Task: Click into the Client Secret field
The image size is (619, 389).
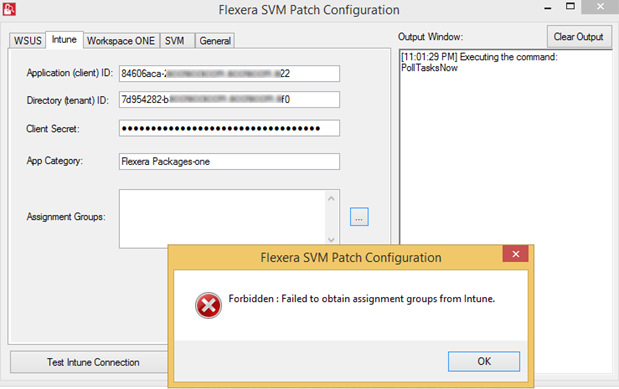Action: (x=229, y=128)
